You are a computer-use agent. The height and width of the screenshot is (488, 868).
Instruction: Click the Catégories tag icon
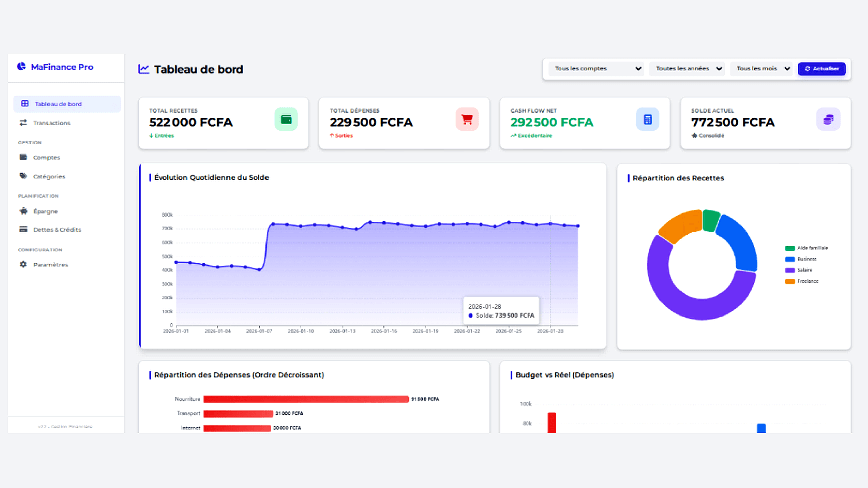tap(23, 176)
